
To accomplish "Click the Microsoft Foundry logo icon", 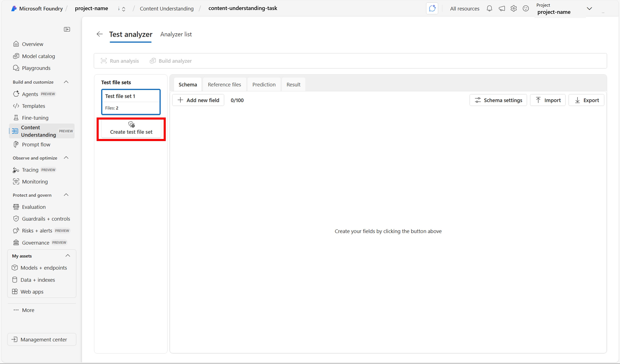I will pyautogui.click(x=14, y=8).
